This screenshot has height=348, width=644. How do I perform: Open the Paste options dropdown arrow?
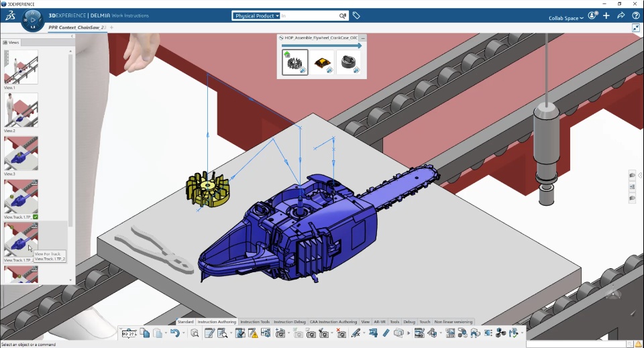(166, 333)
